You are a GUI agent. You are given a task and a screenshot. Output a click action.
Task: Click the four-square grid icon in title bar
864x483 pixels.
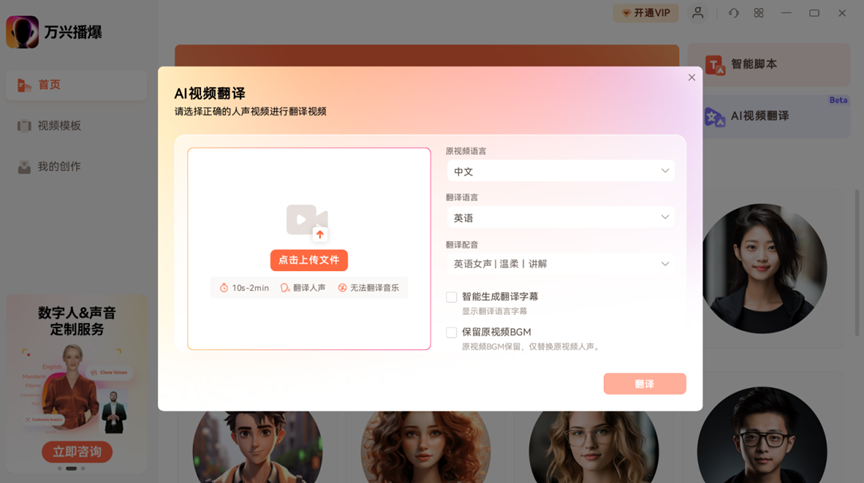(759, 13)
